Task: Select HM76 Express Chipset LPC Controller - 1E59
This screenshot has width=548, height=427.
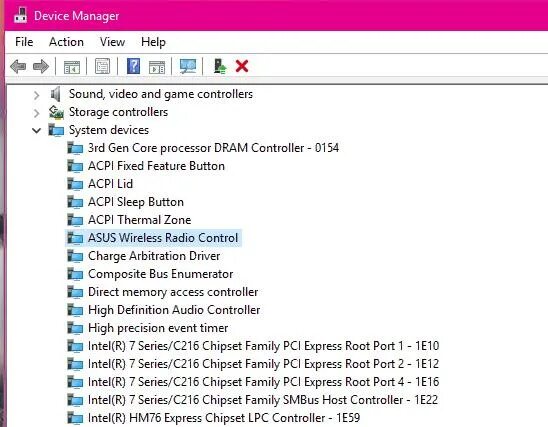Action: point(224,418)
